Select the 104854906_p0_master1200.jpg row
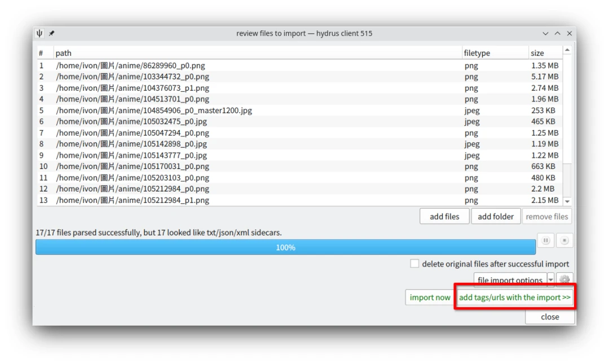Screen dimensions: 609x364 154,110
